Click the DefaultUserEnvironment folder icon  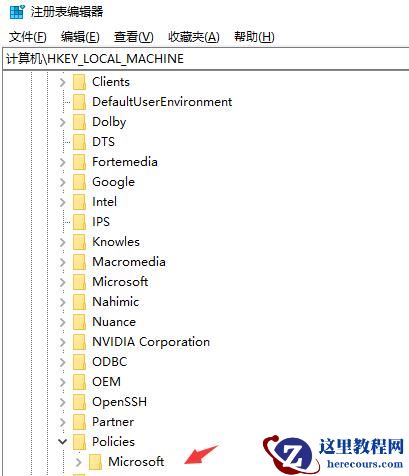(79, 102)
